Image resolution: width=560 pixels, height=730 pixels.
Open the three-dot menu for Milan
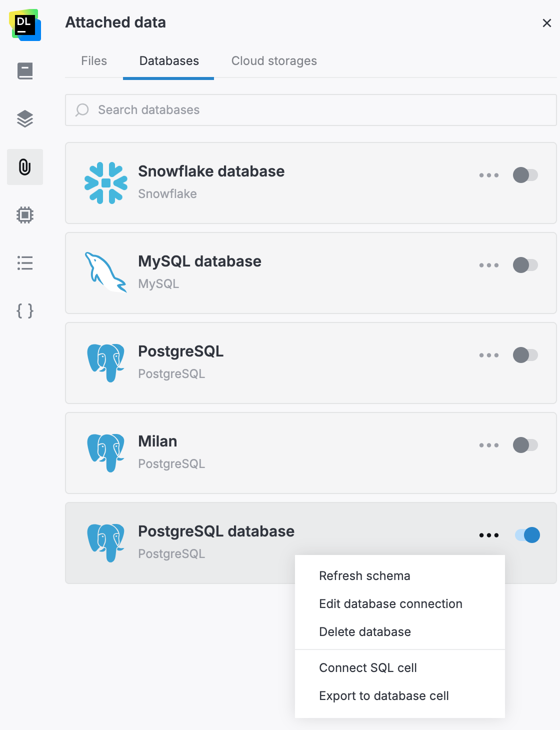(488, 445)
